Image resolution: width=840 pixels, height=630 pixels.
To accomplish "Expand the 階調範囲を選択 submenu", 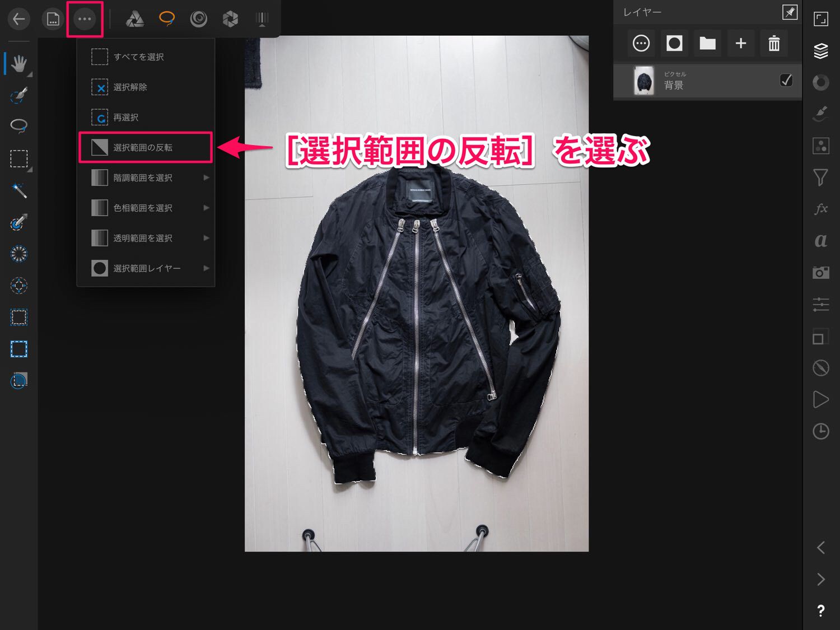I will coord(206,178).
